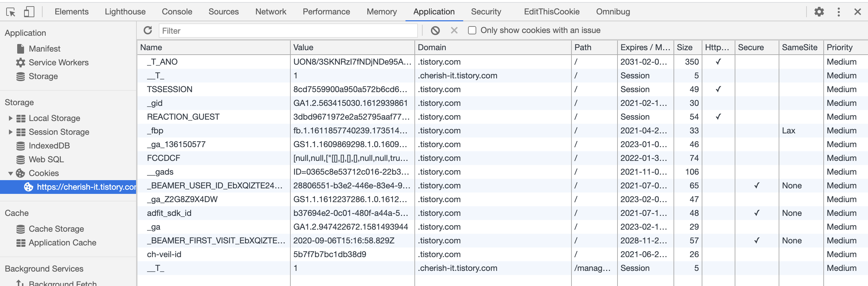The height and width of the screenshot is (286, 868).
Task: Select the ch-veil-id cookie row
Action: 502,254
